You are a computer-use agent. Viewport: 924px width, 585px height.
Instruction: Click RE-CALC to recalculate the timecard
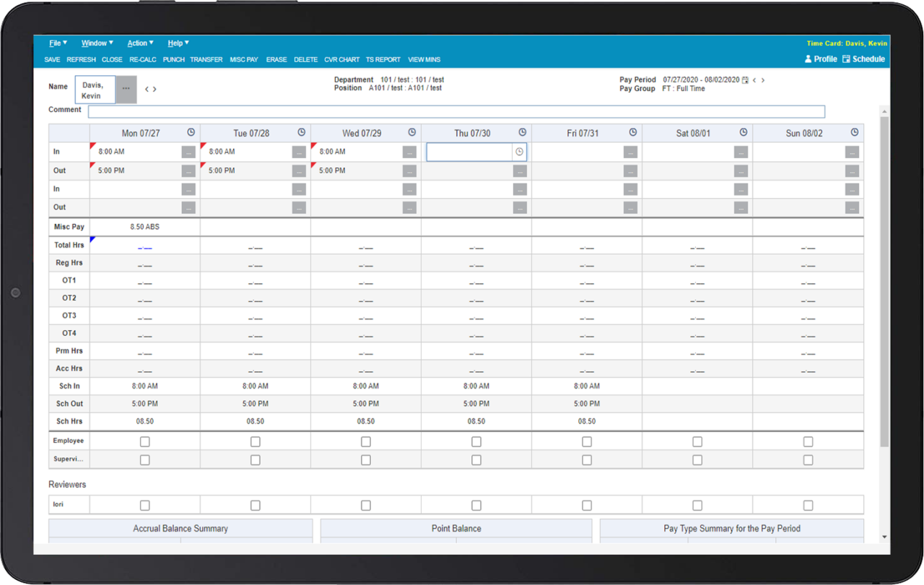pos(142,59)
